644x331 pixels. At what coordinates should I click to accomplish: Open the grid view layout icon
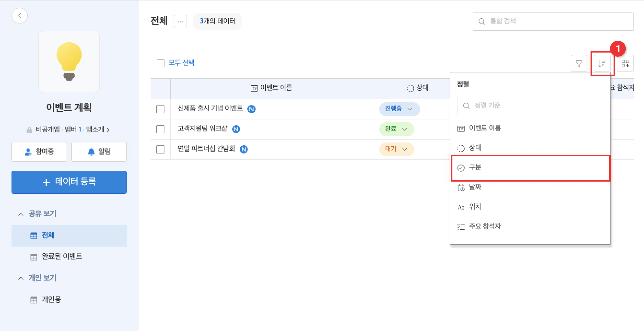(625, 64)
